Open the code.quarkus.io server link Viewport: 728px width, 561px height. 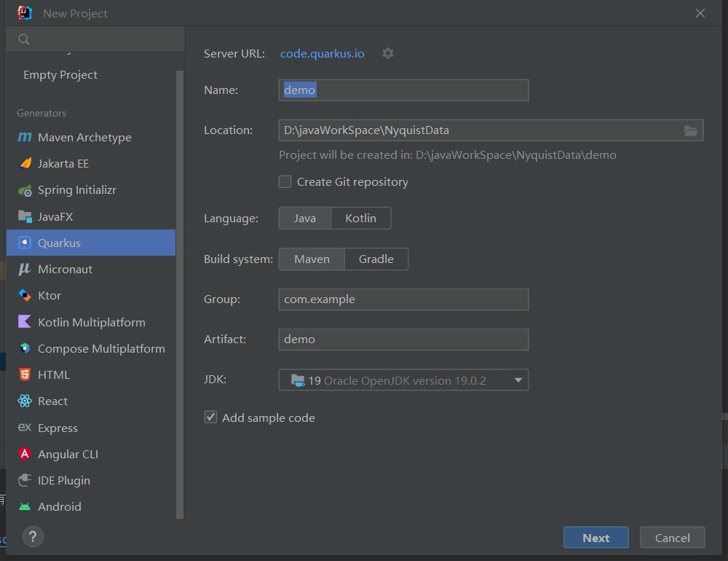[322, 54]
